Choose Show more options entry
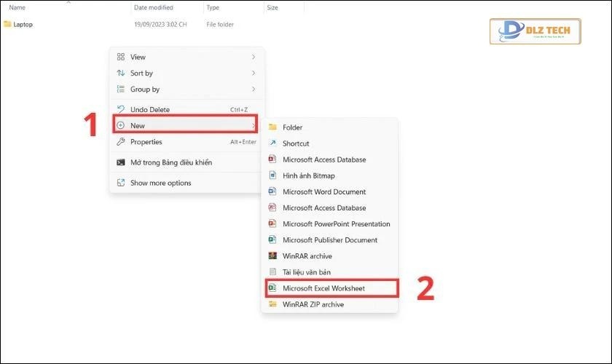 pyautogui.click(x=160, y=183)
